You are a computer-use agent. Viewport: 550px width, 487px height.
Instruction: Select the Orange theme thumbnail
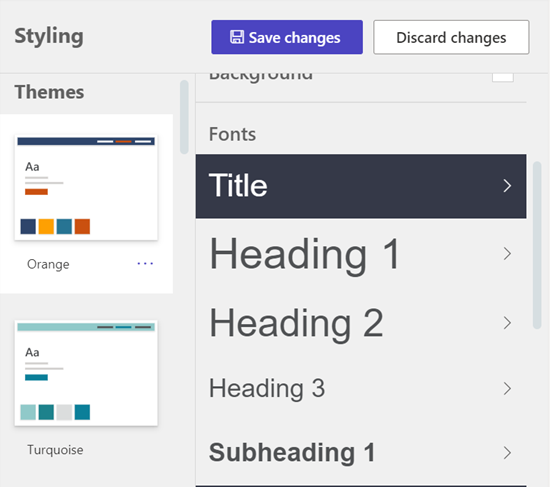(x=86, y=188)
